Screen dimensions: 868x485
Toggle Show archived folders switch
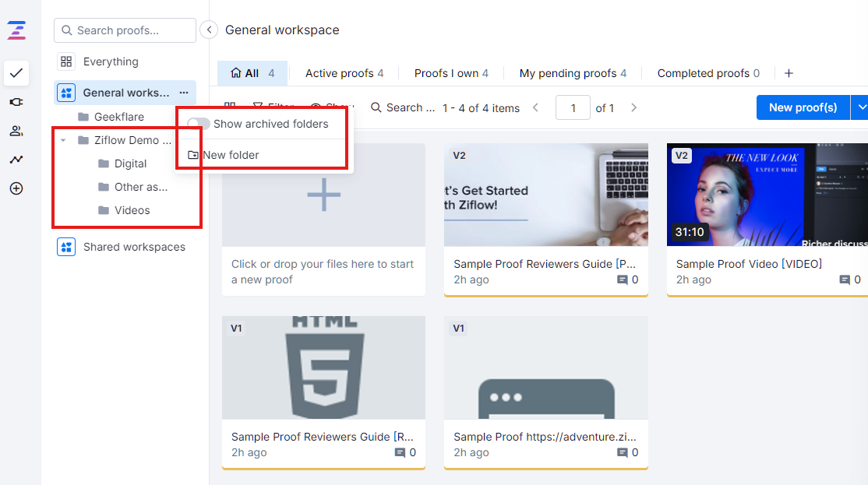pyautogui.click(x=198, y=124)
